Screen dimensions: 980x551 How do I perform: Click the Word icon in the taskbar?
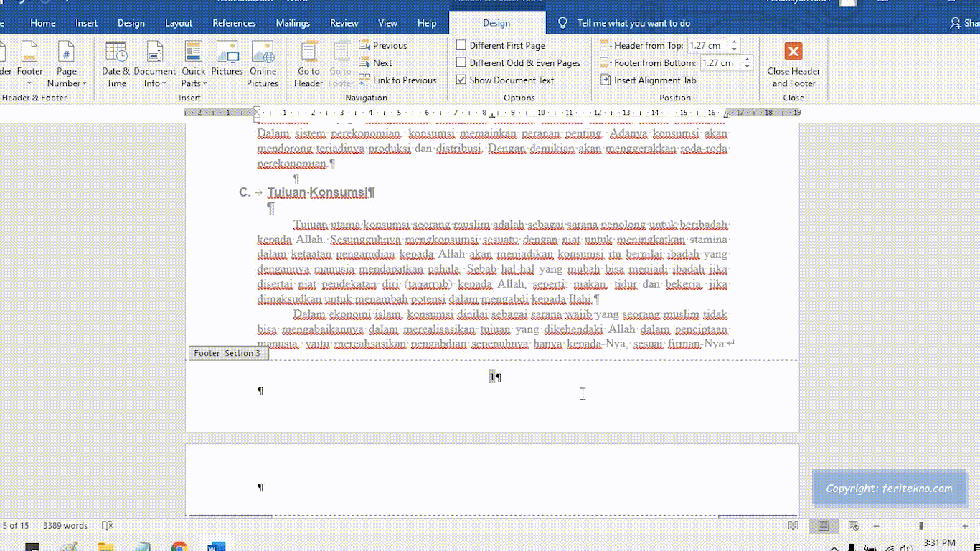215,547
